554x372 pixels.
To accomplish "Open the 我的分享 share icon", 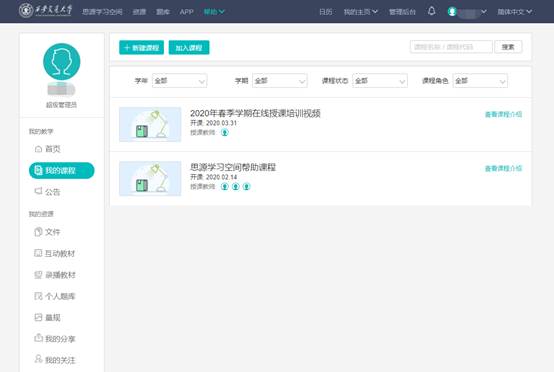I will point(38,338).
